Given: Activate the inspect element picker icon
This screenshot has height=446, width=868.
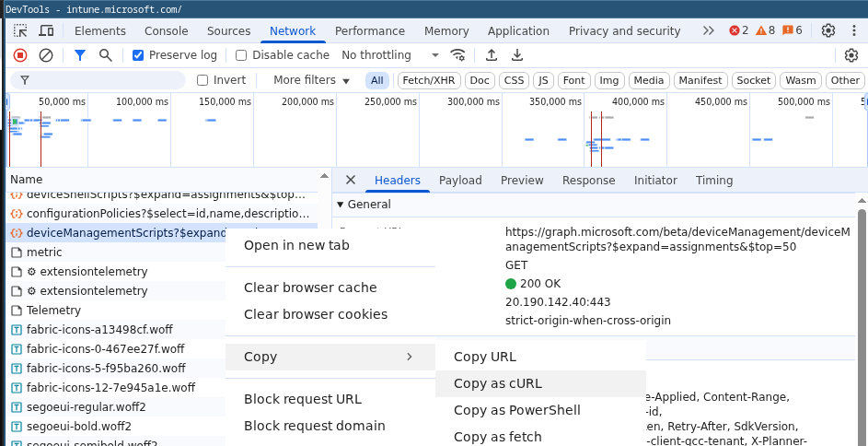Looking at the screenshot, I should tap(20, 30).
